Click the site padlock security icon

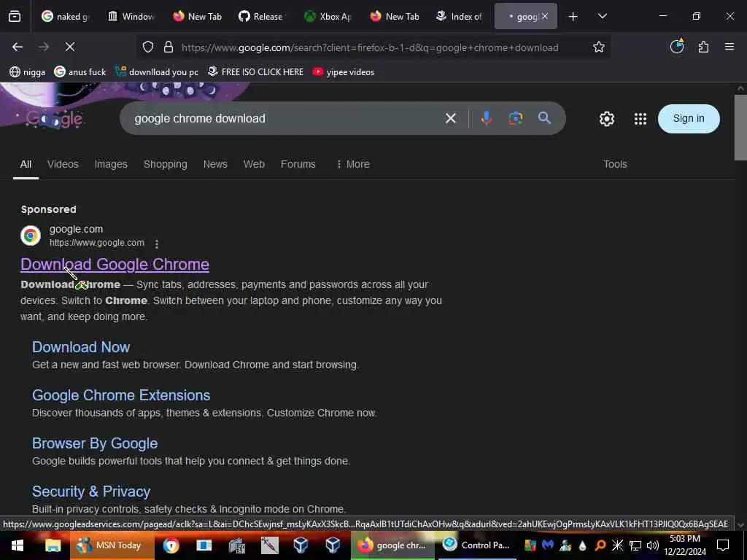click(169, 47)
